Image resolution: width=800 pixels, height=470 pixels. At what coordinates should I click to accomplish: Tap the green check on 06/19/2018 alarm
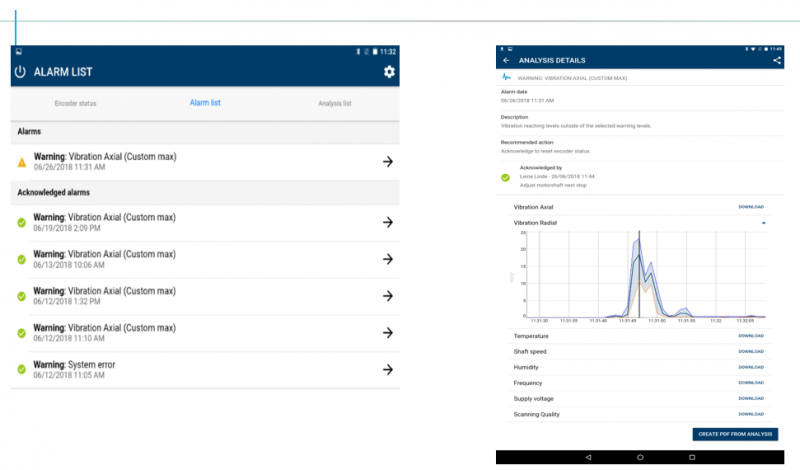22,222
